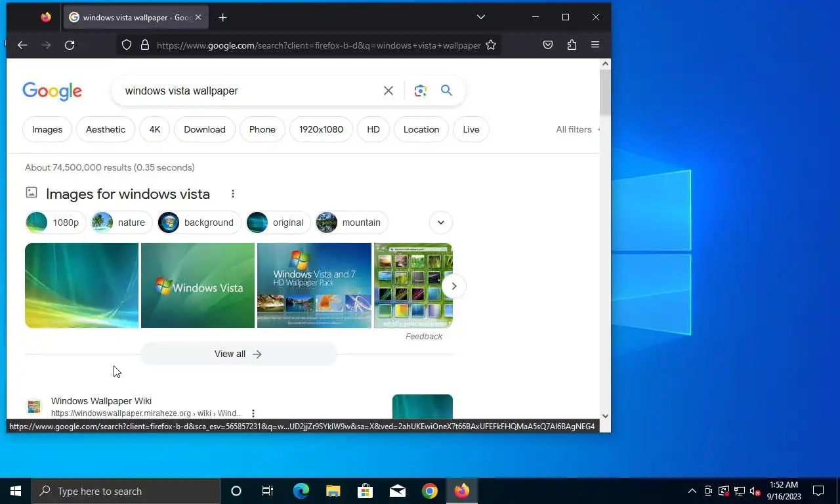Open Firefox View pinned tab
The image size is (840, 504).
(x=45, y=18)
